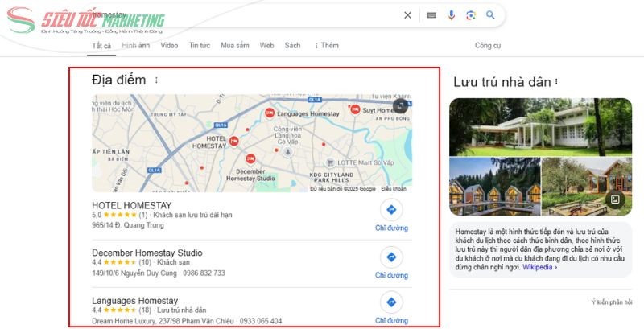Open the white house homestay large photo
This screenshot has height=329, width=644.
pyautogui.click(x=540, y=127)
